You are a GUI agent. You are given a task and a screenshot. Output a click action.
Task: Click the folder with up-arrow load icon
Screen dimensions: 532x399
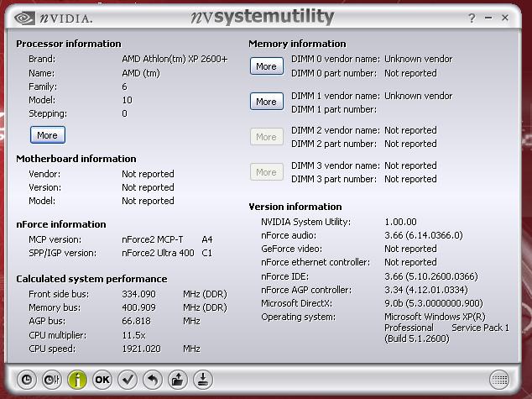177,380
